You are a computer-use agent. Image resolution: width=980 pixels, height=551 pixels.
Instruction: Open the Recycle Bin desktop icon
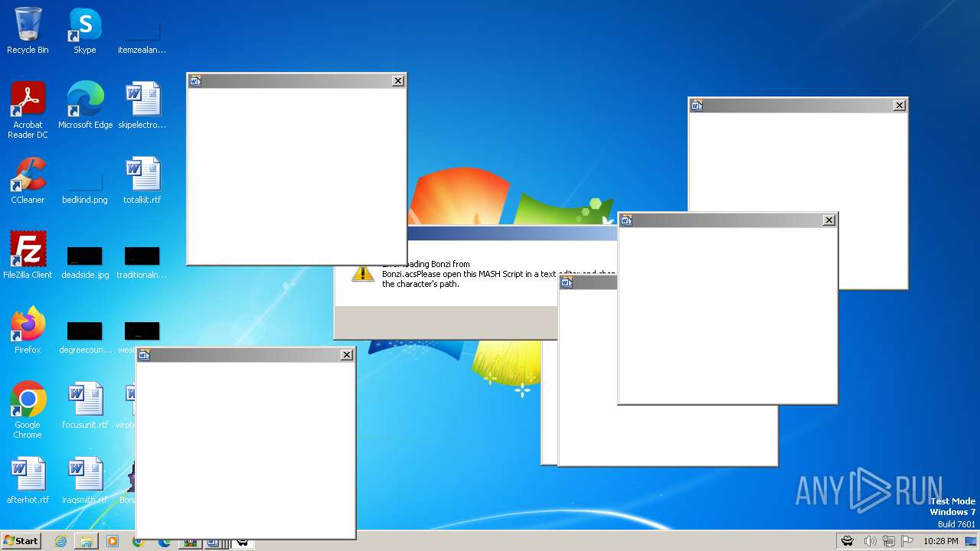click(28, 31)
